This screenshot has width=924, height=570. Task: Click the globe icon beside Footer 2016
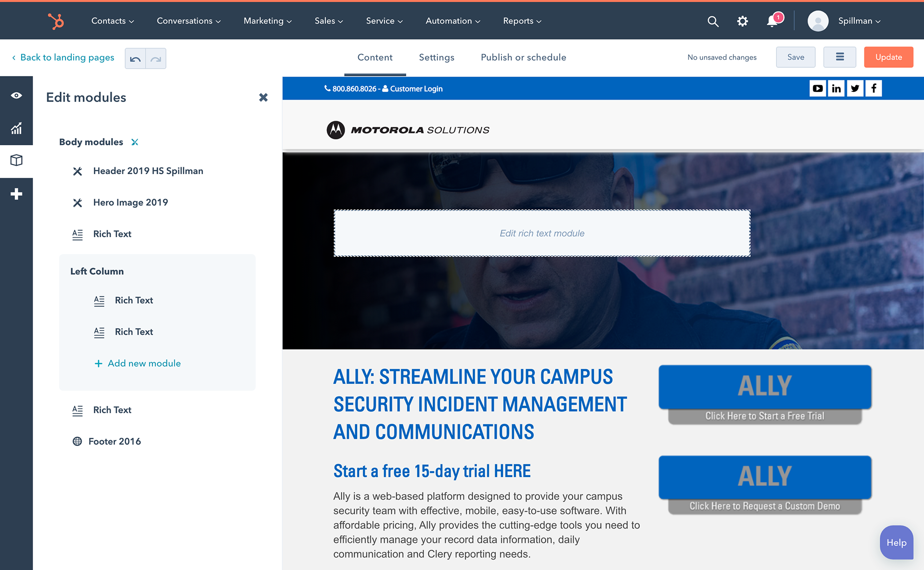click(x=77, y=442)
